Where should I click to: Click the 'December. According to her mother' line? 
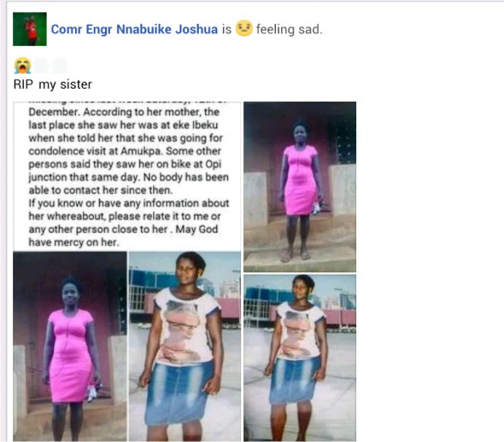[x=124, y=112]
